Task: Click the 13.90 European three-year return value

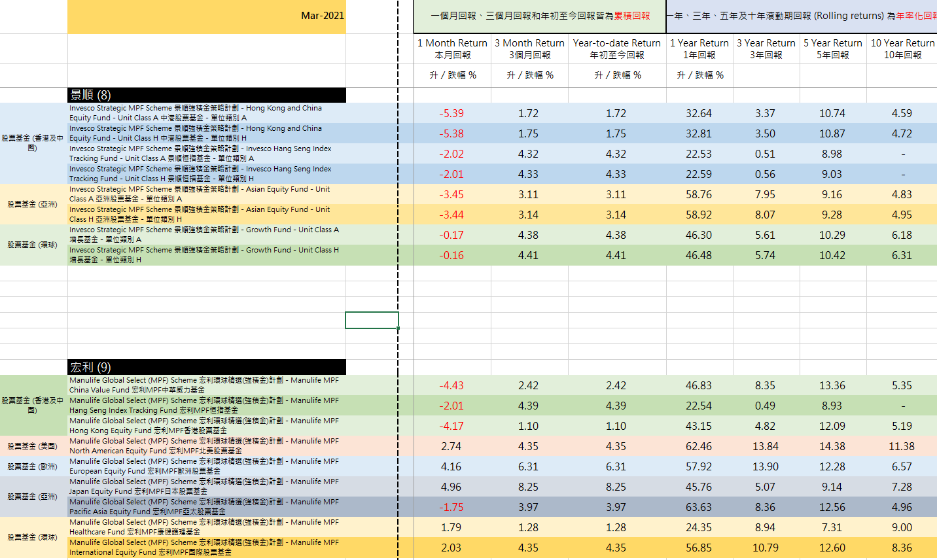Action: pyautogui.click(x=766, y=466)
